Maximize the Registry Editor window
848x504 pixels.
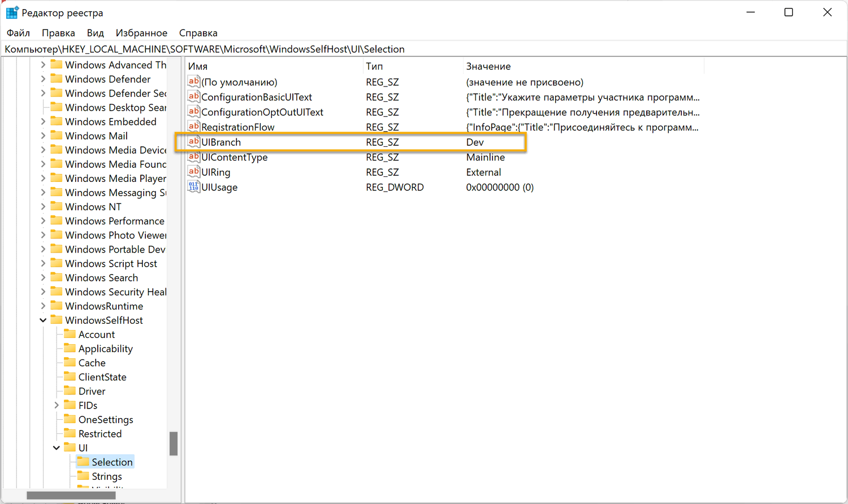(789, 12)
